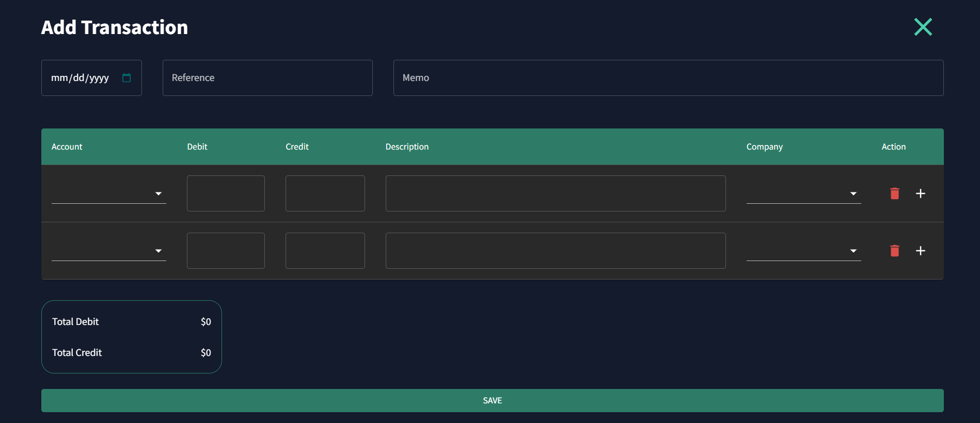The image size is (980, 423).
Task: Select the mm/dd/yyyy date field
Action: pyautogui.click(x=80, y=78)
